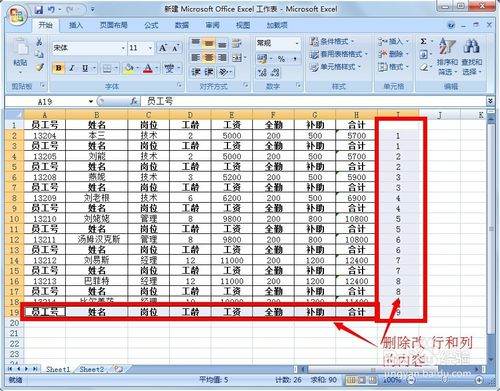Click cell containing 刘老根
The width and height of the screenshot is (500, 391).
pos(97,198)
